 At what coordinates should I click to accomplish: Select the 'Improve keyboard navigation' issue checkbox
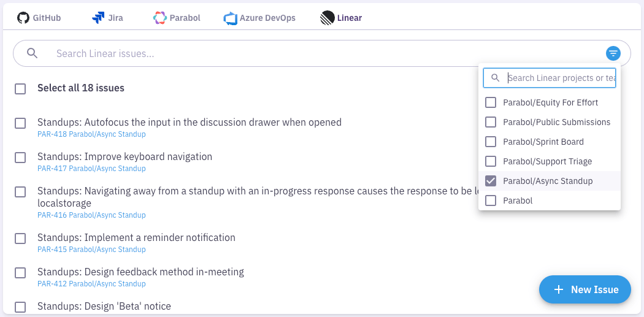pyautogui.click(x=20, y=158)
